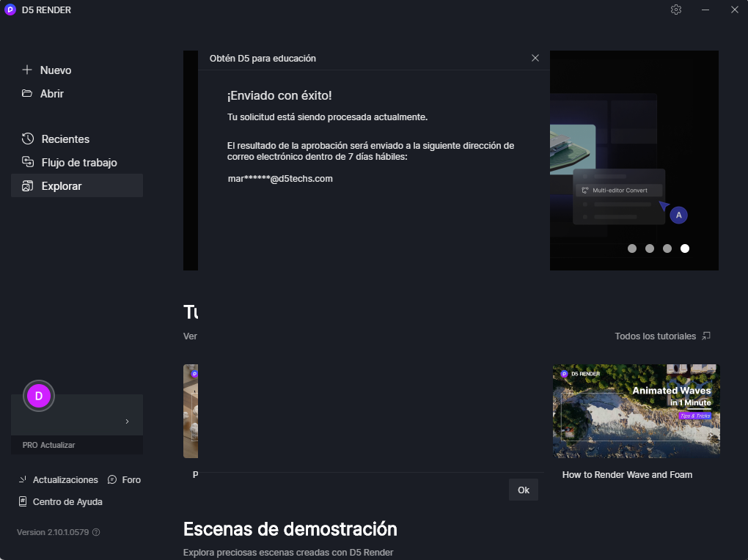Click the Flujo de trabajo workflow icon

point(28,163)
